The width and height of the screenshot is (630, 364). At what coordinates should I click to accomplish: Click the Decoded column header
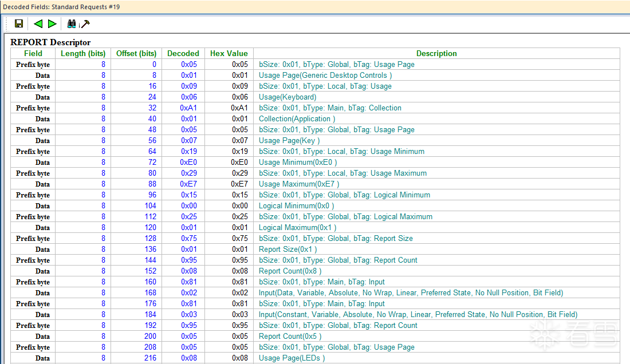(x=183, y=53)
